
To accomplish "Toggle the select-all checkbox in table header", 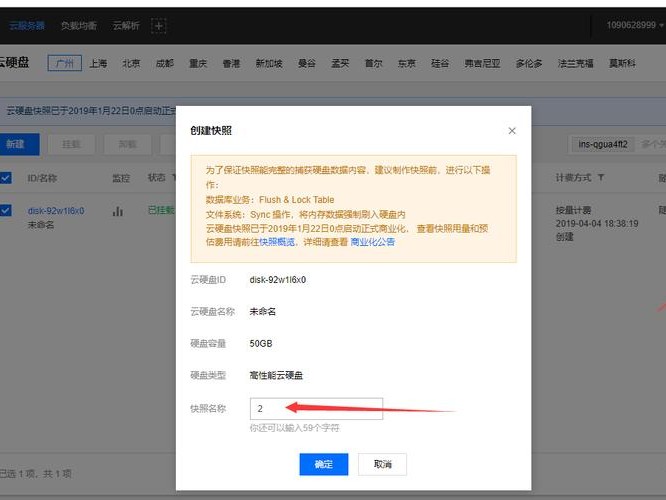I will (x=6, y=178).
